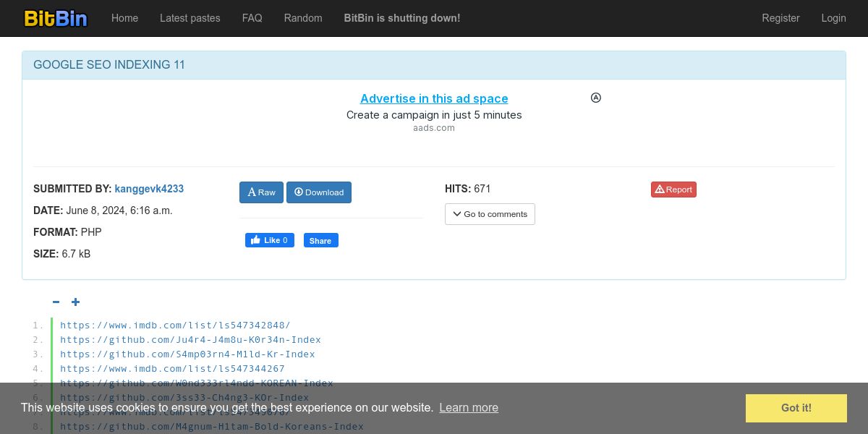
Task: Open the FAQ page
Action: click(x=252, y=18)
